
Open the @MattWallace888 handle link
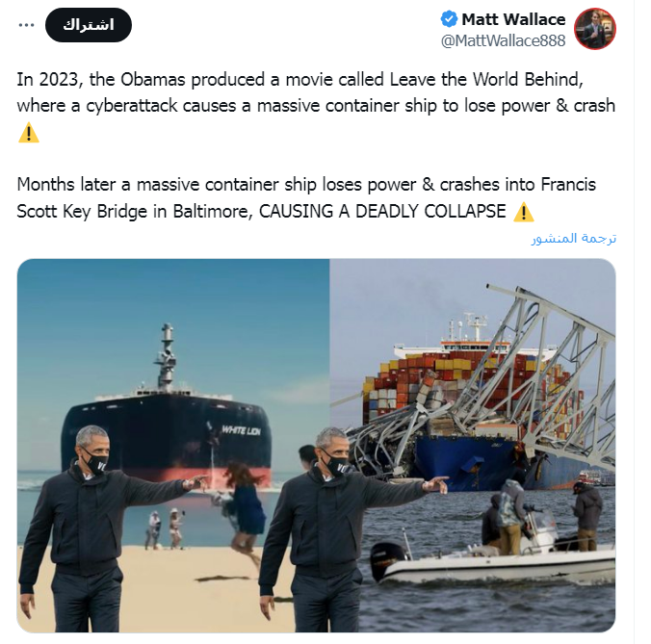pos(503,40)
